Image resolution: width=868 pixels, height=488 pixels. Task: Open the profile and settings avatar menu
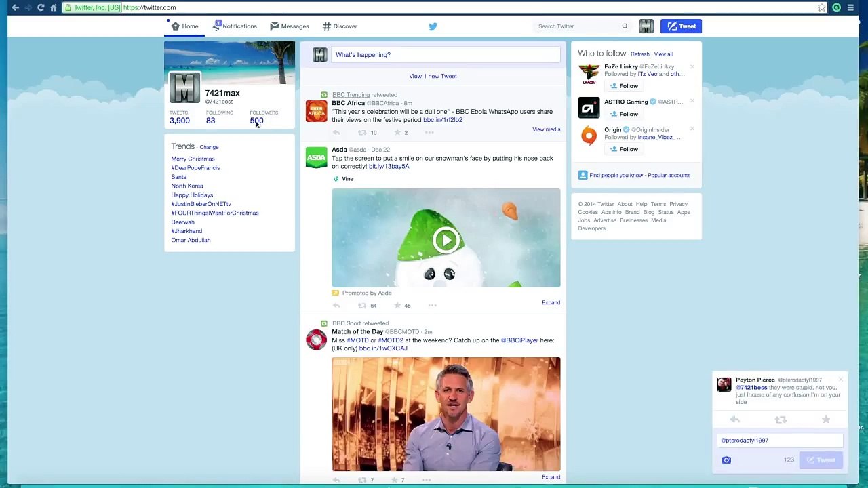click(x=646, y=26)
